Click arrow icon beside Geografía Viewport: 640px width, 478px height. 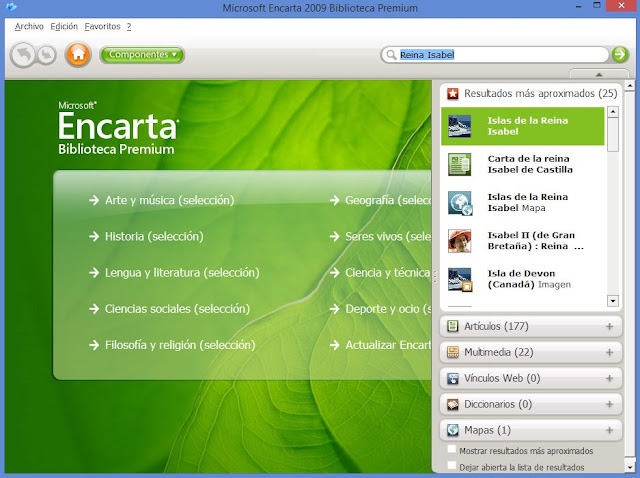pyautogui.click(x=334, y=200)
